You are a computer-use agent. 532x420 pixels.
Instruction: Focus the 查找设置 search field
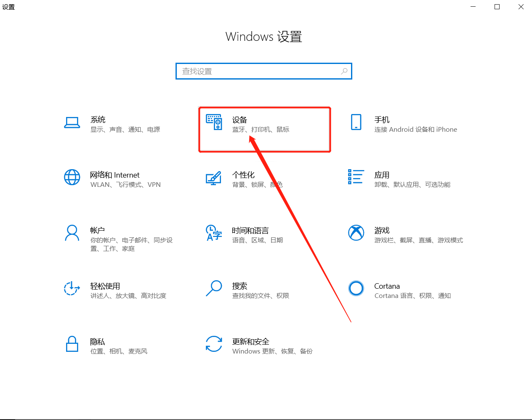(x=264, y=71)
